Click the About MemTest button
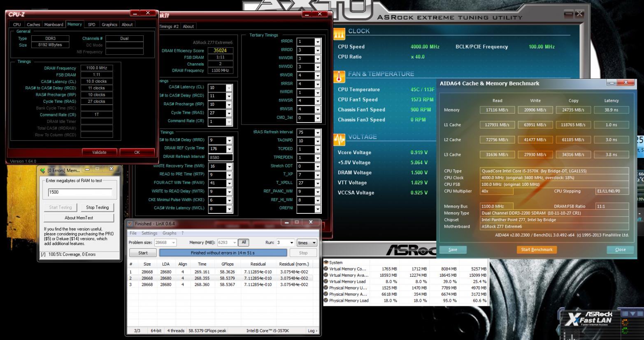The width and height of the screenshot is (644, 340). (79, 218)
